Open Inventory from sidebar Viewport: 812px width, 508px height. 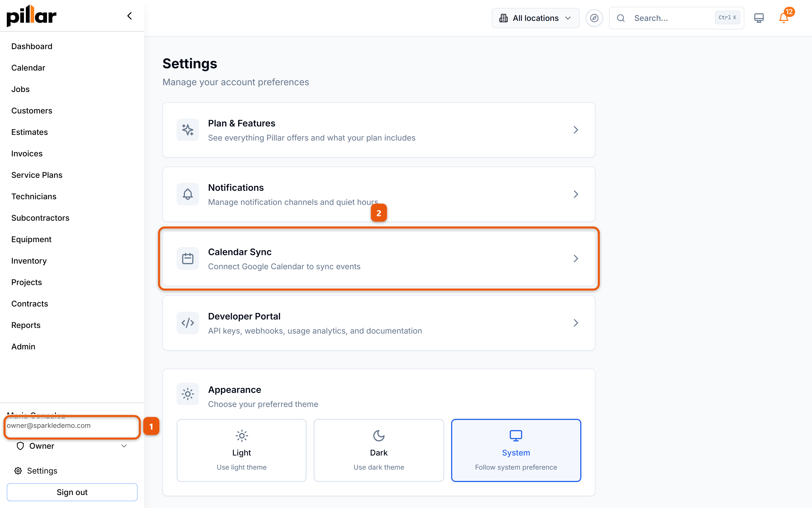[x=29, y=261]
